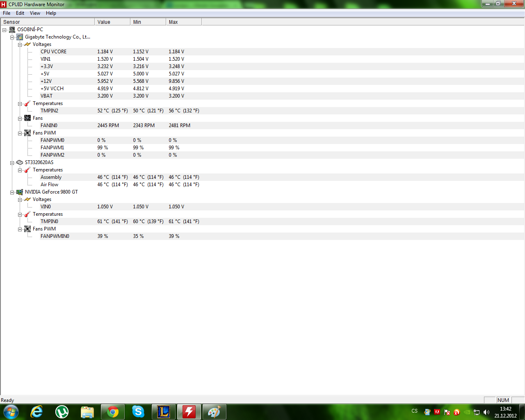The width and height of the screenshot is (525, 420).
Task: Switch to Google Chrome in the taskbar
Action: tap(113, 412)
